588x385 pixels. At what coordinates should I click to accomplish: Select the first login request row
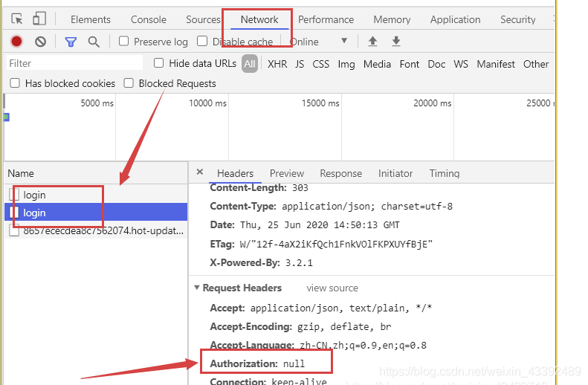96,195
